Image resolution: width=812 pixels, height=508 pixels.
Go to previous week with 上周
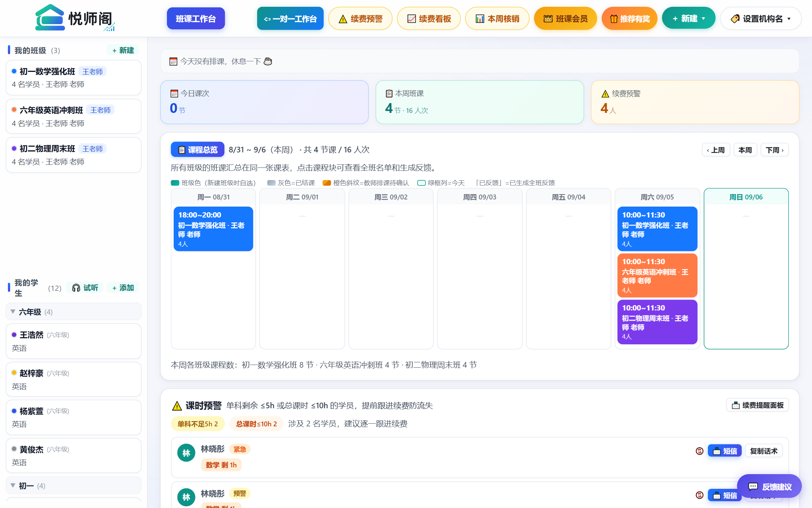click(716, 150)
